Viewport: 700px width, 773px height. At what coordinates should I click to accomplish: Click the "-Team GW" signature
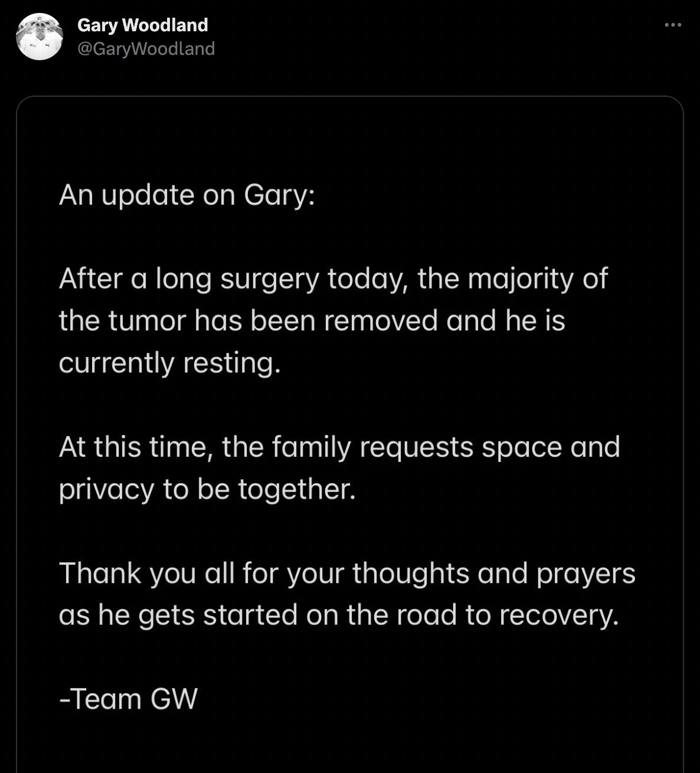pyautogui.click(x=128, y=699)
